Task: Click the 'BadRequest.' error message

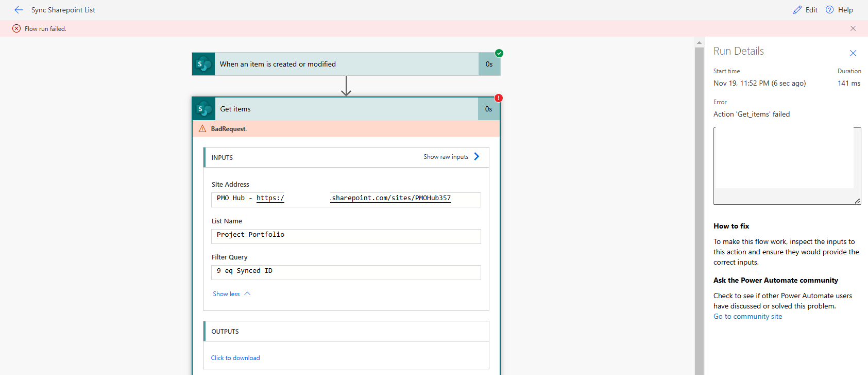Action: [229, 129]
